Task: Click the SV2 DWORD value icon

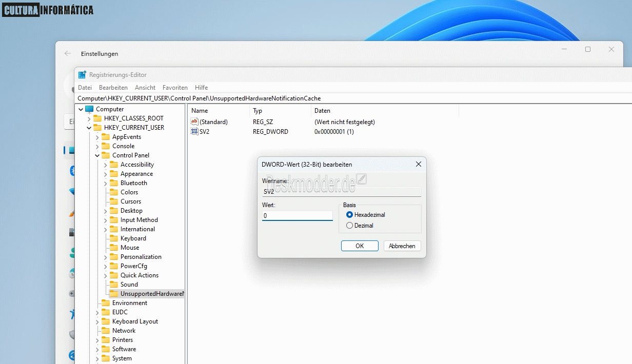Action: 194,132
